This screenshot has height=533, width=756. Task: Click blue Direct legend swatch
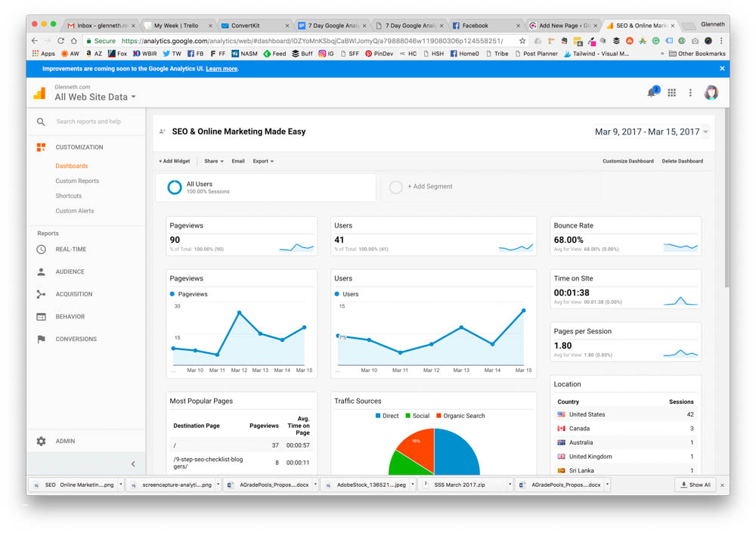pyautogui.click(x=378, y=416)
